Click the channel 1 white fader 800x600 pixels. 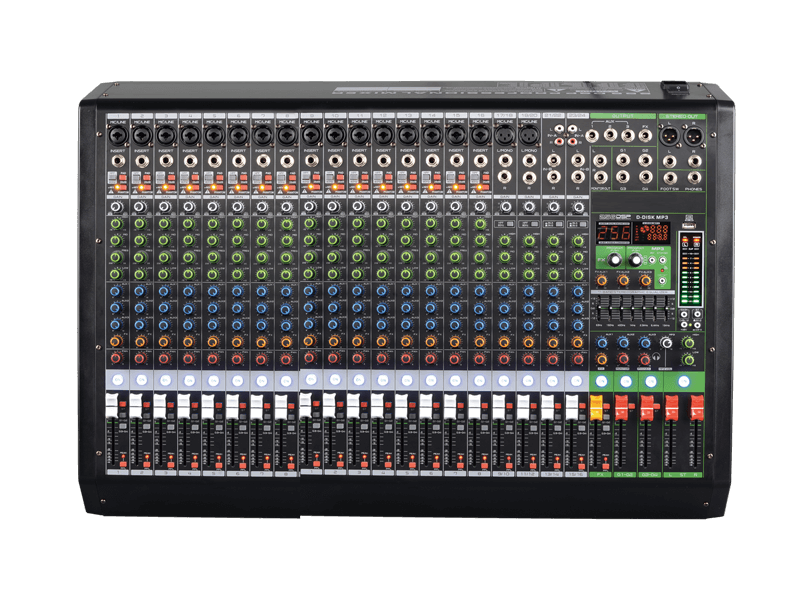coord(112,406)
